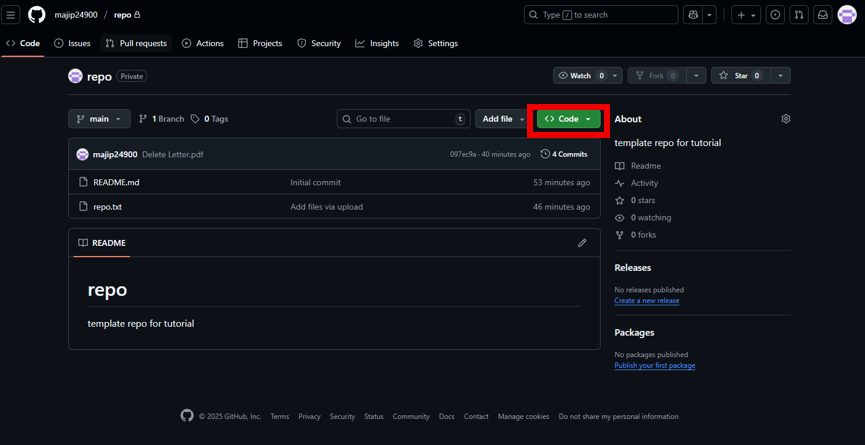Click the Go to file search field
Viewport: 865px width, 445px height.
(403, 119)
